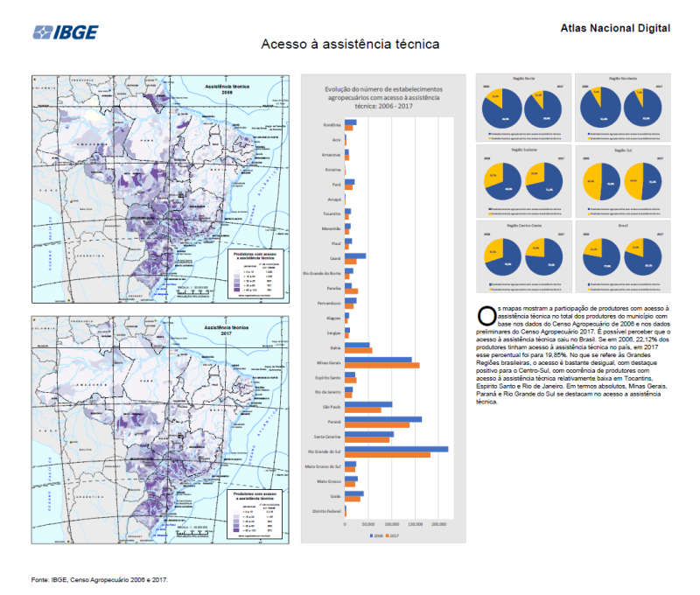The height and width of the screenshot is (595, 700).
Task: Click the orange 2017 bar for Minas Gerais
Action: pyautogui.click(x=381, y=366)
